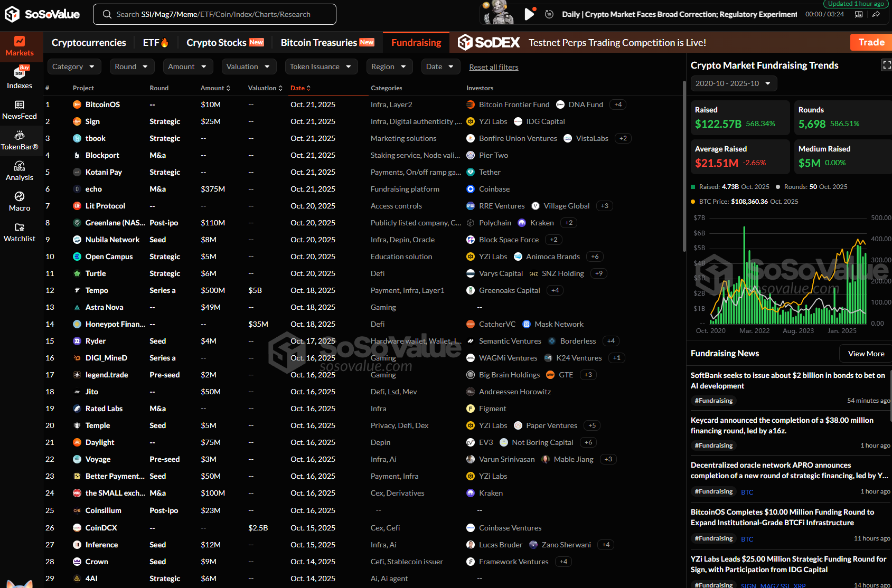Switch to the Crypto Stocks tab
This screenshot has width=892, height=588.
pos(224,43)
